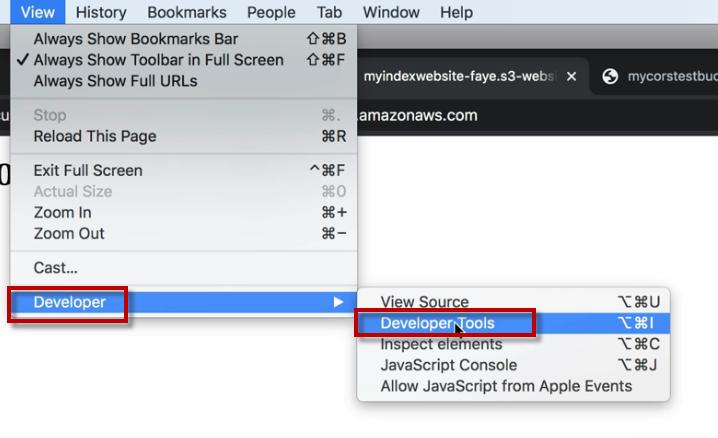Open the Bookmarks menu in the menu bar
Image resolution: width=718 pixels, height=438 pixels.
coord(186,12)
